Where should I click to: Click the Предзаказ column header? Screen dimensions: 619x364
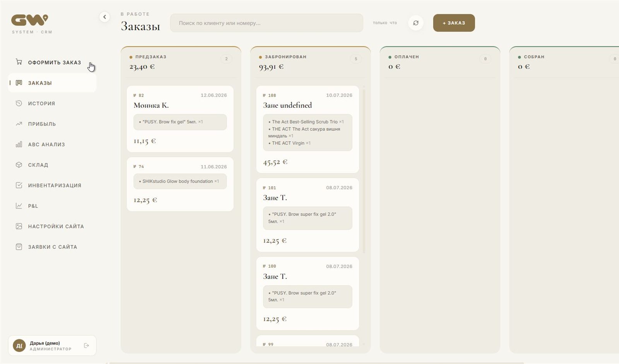tap(181, 62)
